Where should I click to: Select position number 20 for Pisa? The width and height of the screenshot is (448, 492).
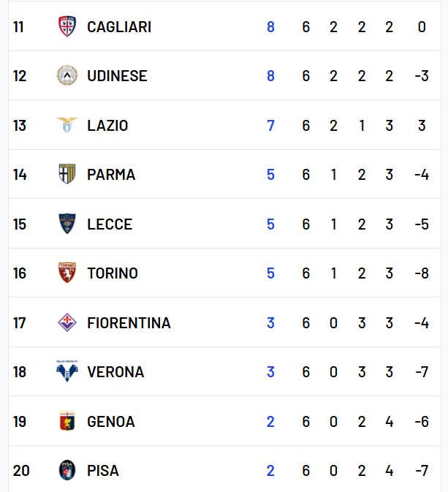[x=21, y=471]
